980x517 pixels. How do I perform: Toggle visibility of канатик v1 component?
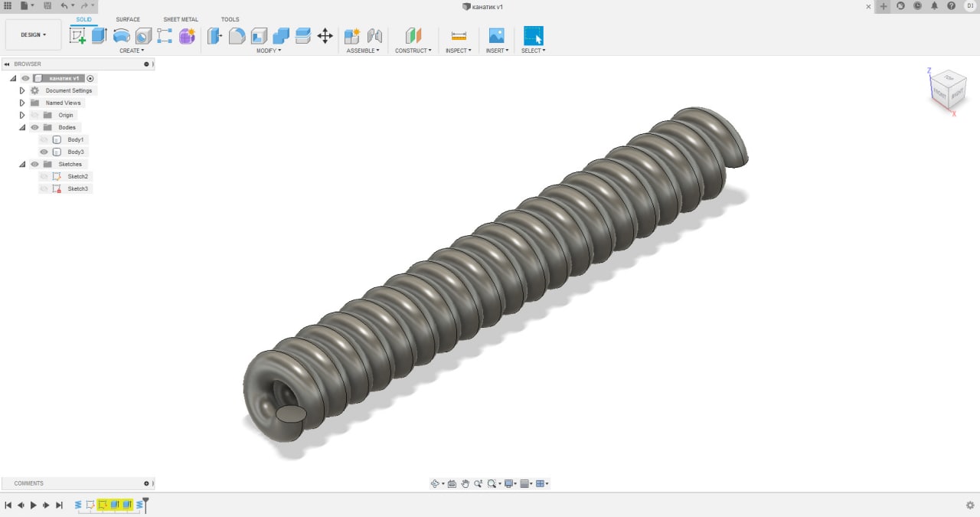tap(25, 78)
